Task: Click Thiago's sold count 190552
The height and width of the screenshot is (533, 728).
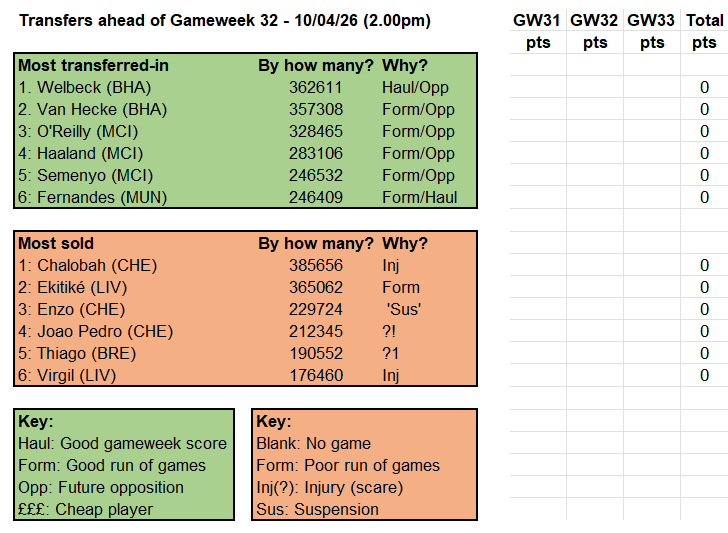Action: tap(316, 353)
